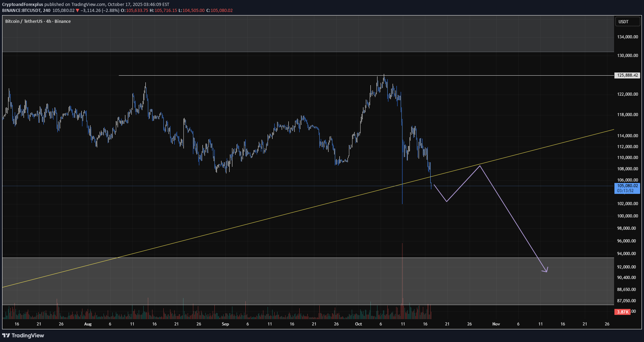
Task: Toggle the USDT currency display
Action: [627, 21]
